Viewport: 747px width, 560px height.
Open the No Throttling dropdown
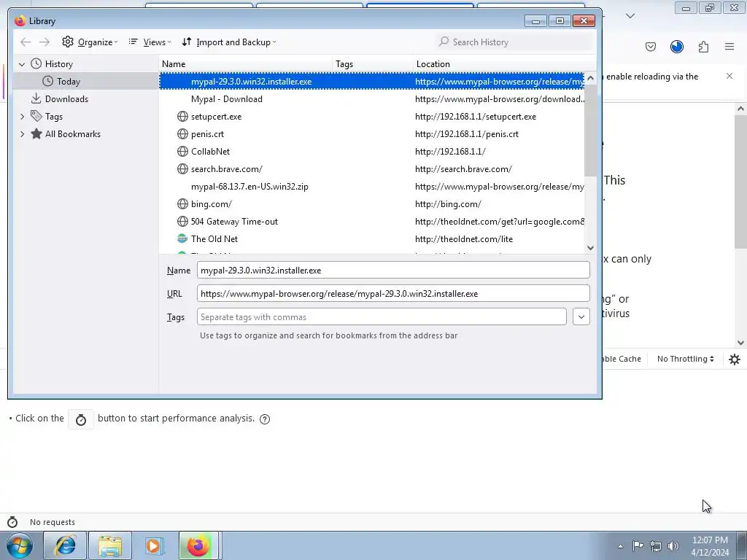pyautogui.click(x=685, y=359)
